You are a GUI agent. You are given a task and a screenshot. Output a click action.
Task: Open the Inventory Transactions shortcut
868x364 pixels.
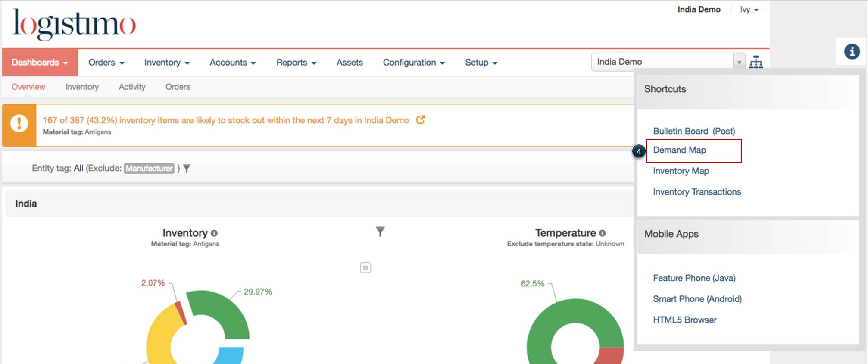coord(697,192)
